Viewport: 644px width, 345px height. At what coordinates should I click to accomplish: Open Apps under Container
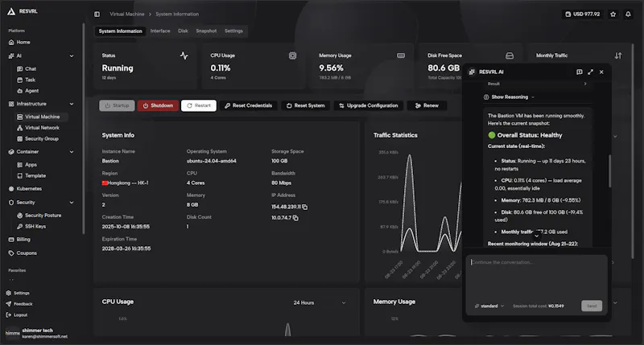[x=31, y=165]
